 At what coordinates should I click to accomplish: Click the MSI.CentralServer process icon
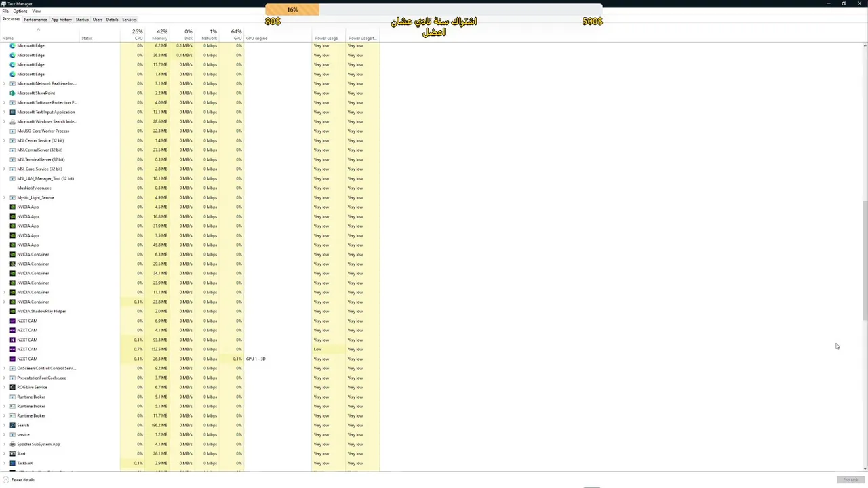[12, 150]
